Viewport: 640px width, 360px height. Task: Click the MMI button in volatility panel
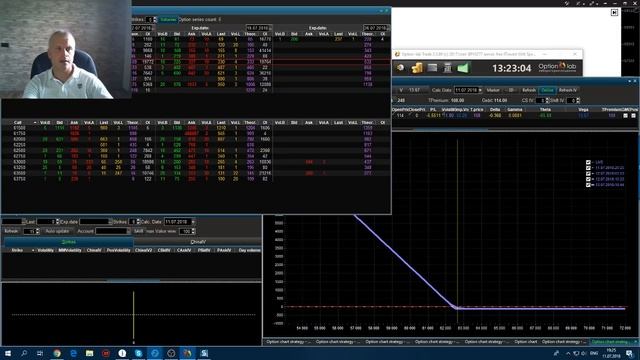(x=138, y=231)
